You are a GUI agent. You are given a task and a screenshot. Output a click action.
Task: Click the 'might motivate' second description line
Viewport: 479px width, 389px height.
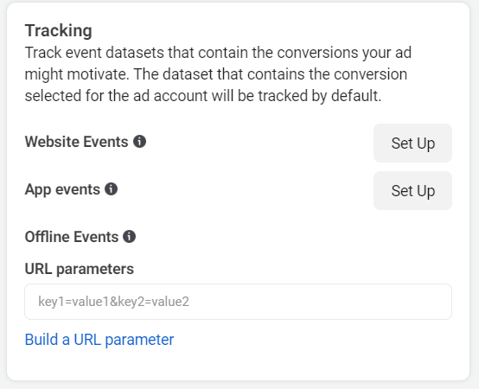[x=216, y=74]
